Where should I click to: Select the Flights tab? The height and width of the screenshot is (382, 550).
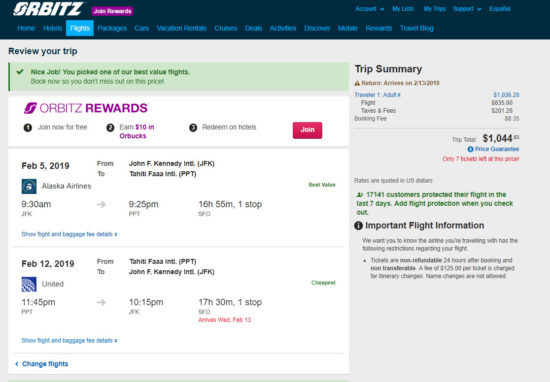[x=80, y=28]
